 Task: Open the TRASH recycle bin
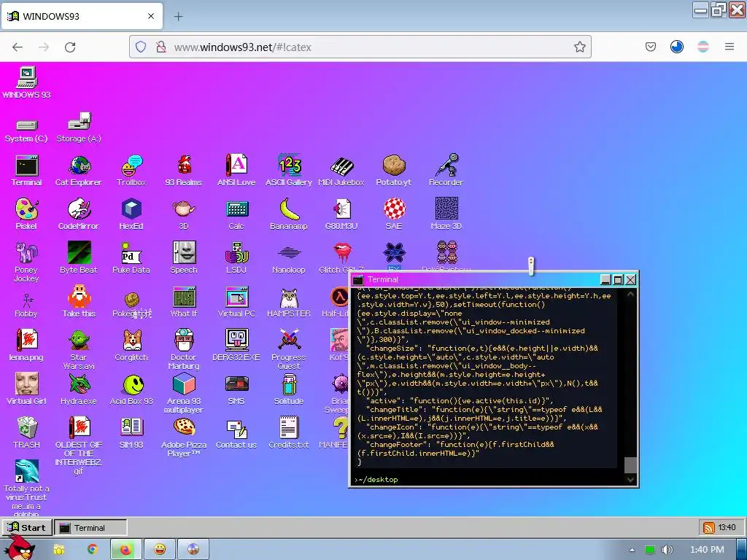coord(27,432)
